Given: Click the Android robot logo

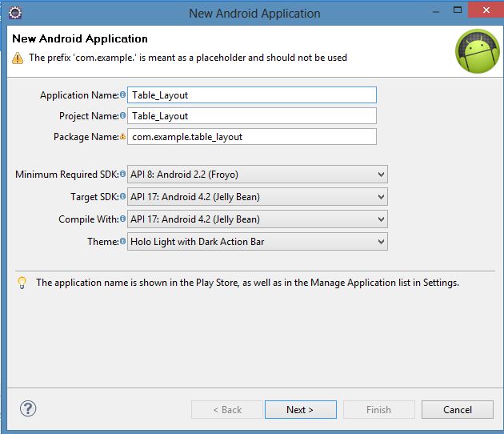Looking at the screenshot, I should pos(477,50).
